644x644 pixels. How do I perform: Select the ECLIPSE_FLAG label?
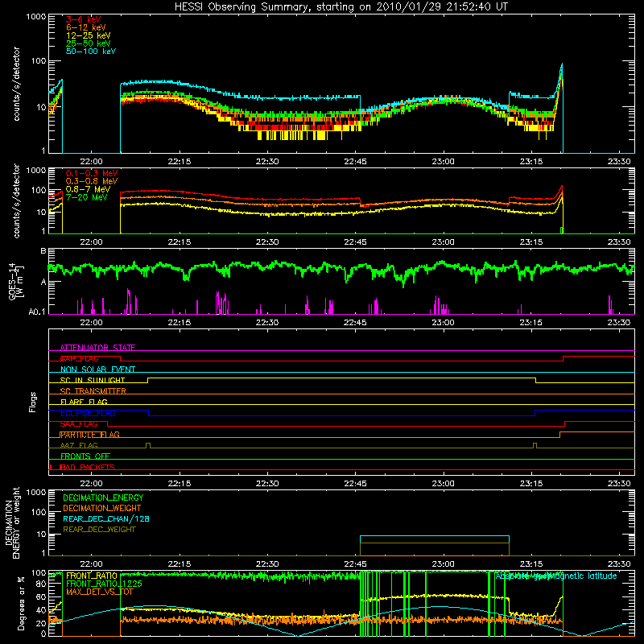88,413
